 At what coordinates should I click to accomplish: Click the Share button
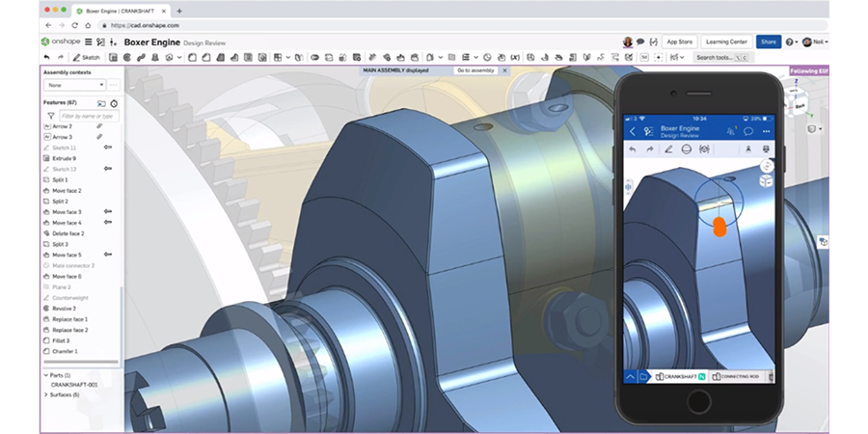tap(768, 42)
